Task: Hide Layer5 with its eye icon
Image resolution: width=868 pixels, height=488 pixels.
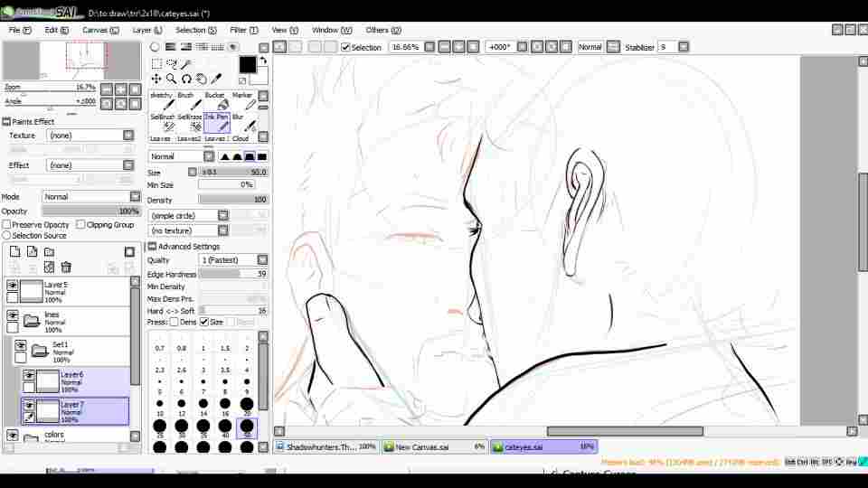Action: pyautogui.click(x=12, y=285)
